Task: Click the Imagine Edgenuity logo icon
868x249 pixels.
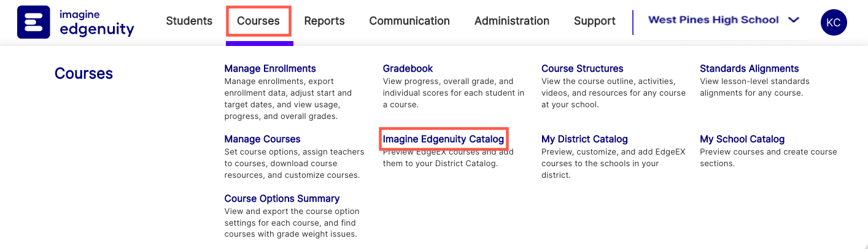Action: [x=34, y=23]
